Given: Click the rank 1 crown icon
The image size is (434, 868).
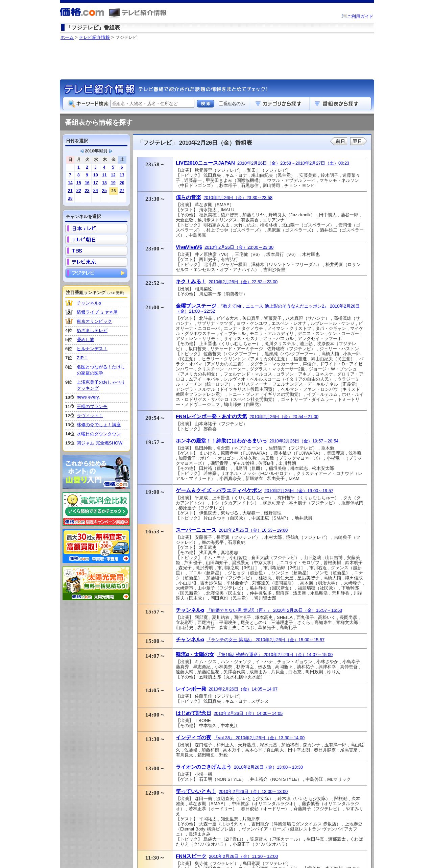Looking at the screenshot, I should [69, 303].
